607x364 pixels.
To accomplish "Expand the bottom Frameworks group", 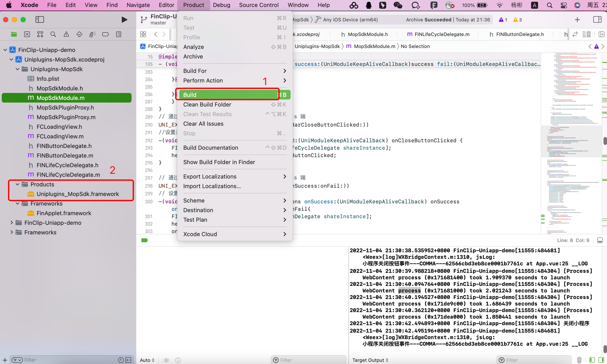I will pyautogui.click(x=11, y=232).
